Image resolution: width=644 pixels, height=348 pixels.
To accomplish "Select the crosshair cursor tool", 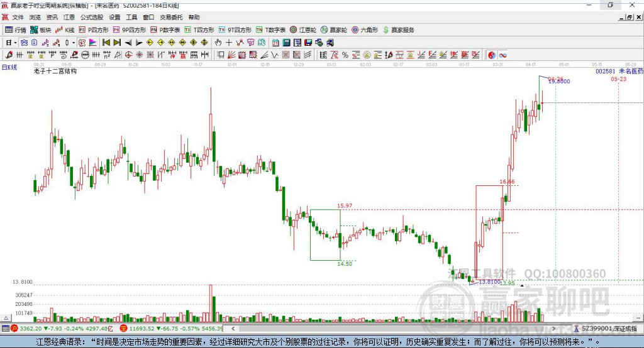I will (x=229, y=43).
